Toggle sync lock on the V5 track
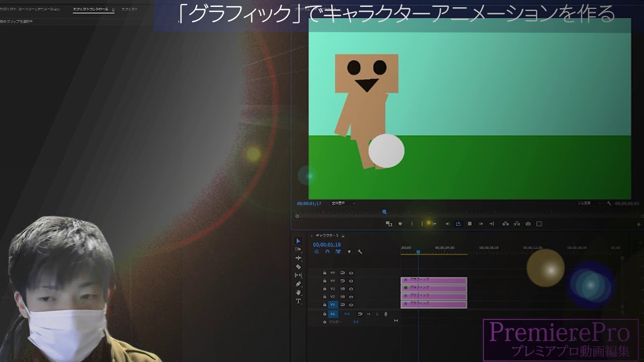This screenshot has height=362, width=644. [343, 273]
